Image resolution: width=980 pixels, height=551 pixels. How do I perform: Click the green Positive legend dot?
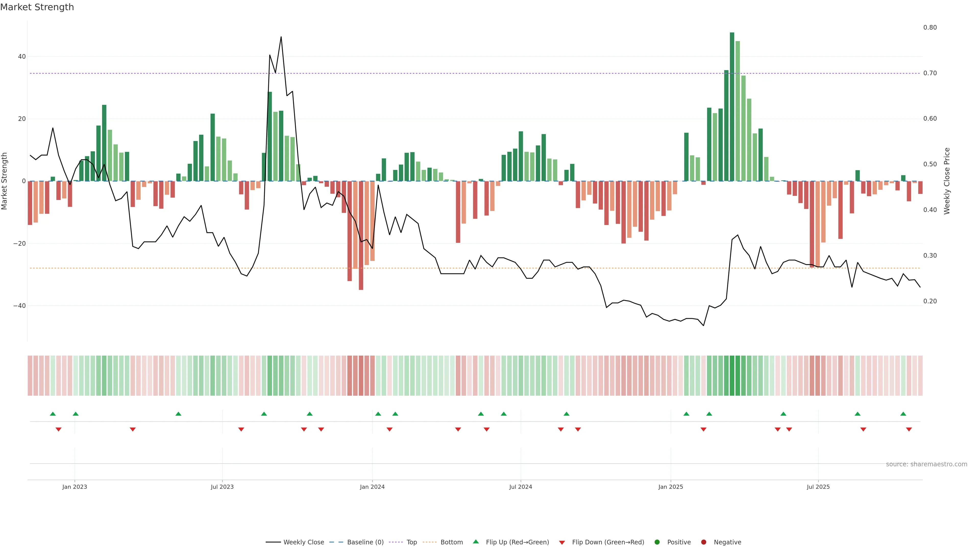(657, 542)
